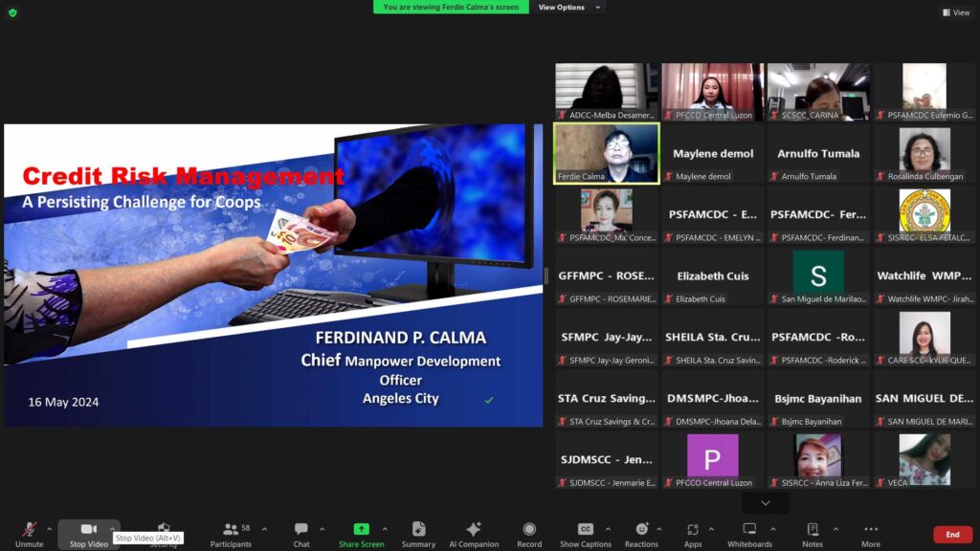Start sharing with Share Screen

[361, 535]
